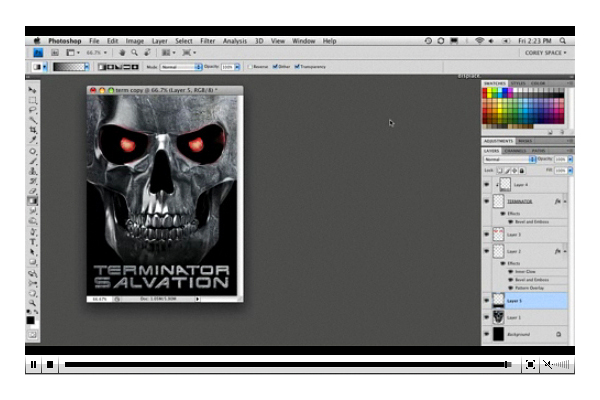600x400 pixels.
Task: Switch to the Styles tab
Action: [x=518, y=83]
